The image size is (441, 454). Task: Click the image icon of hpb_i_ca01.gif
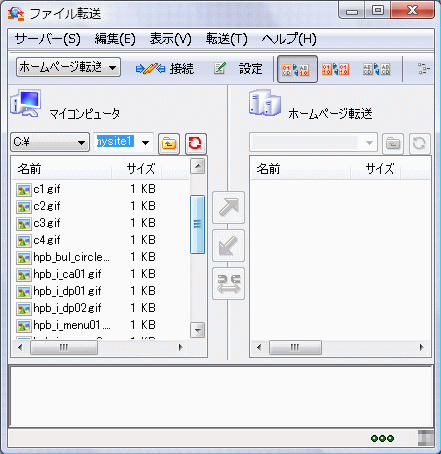(23, 275)
